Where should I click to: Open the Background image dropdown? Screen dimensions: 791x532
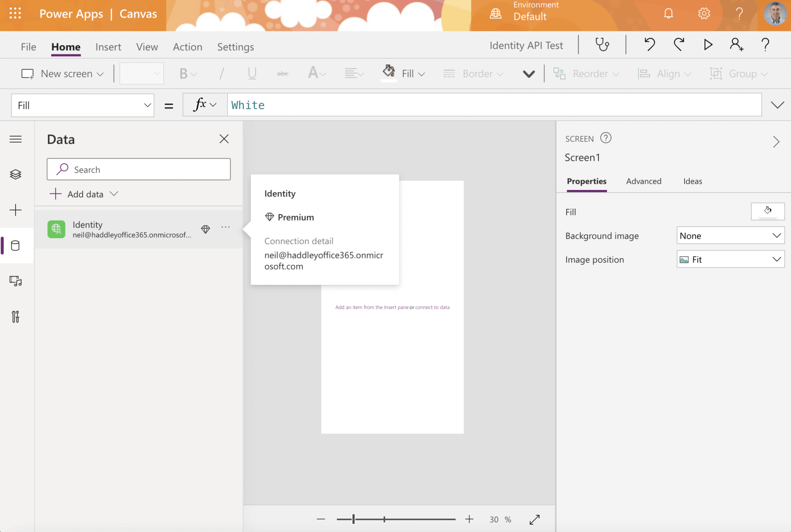[730, 236]
